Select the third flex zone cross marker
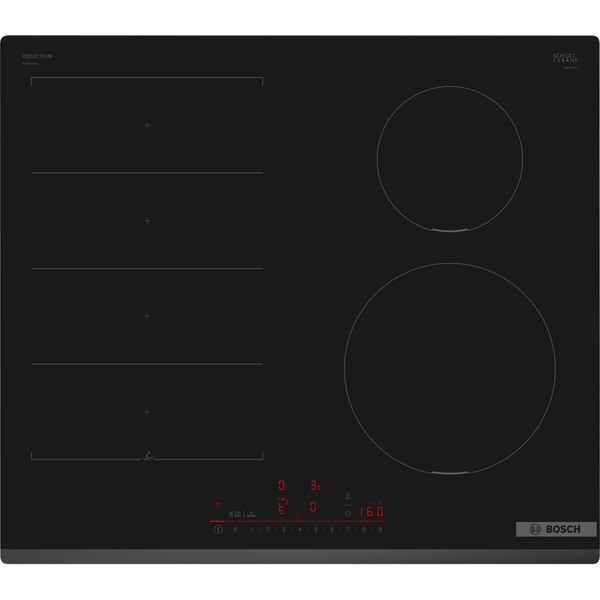Screen dimensions: 600x600 click(x=147, y=316)
